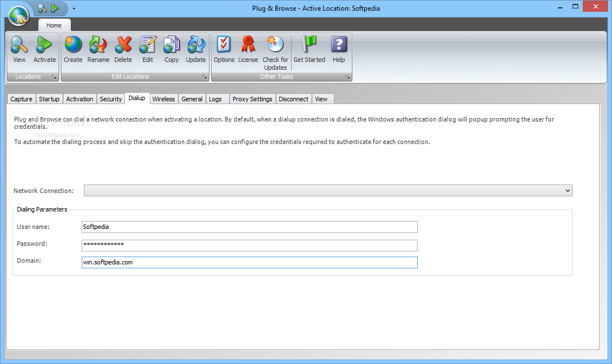
Task: Click the Rename location icon
Action: click(98, 49)
